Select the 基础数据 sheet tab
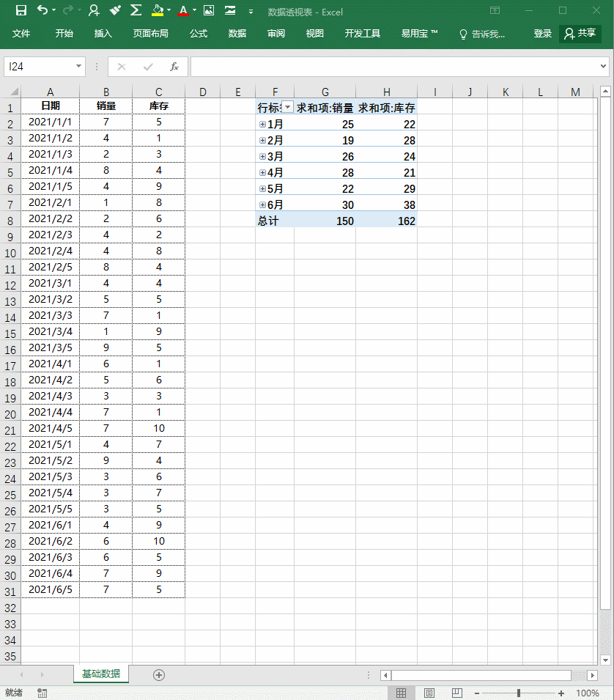The image size is (614, 700). pyautogui.click(x=101, y=674)
